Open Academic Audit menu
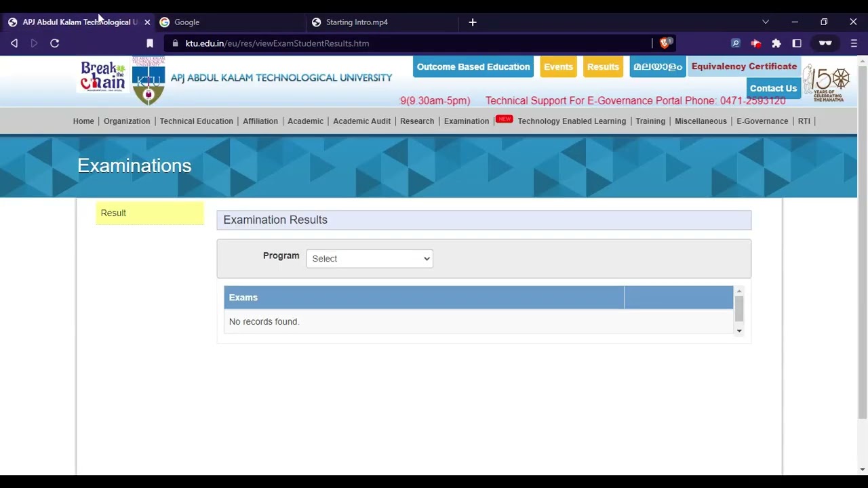Viewport: 868px width, 488px height. point(361,121)
